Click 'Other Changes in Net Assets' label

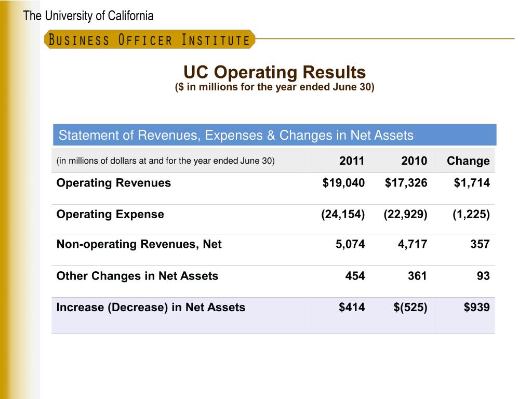tap(137, 276)
